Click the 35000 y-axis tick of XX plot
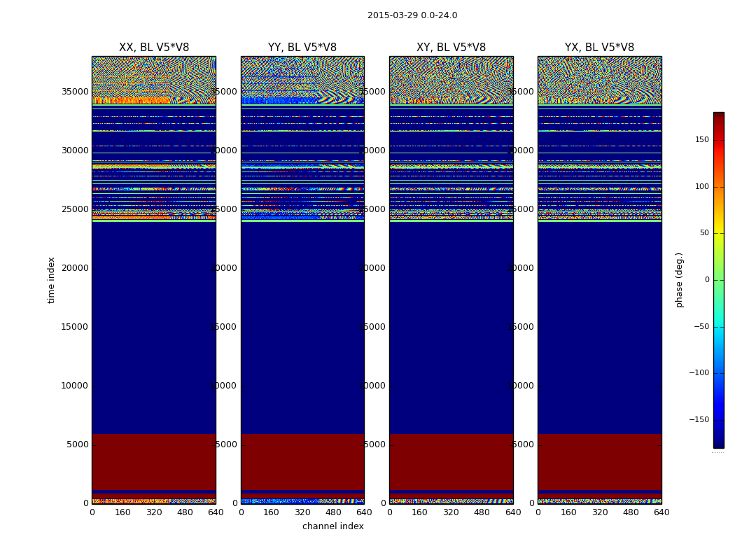 coord(75,92)
